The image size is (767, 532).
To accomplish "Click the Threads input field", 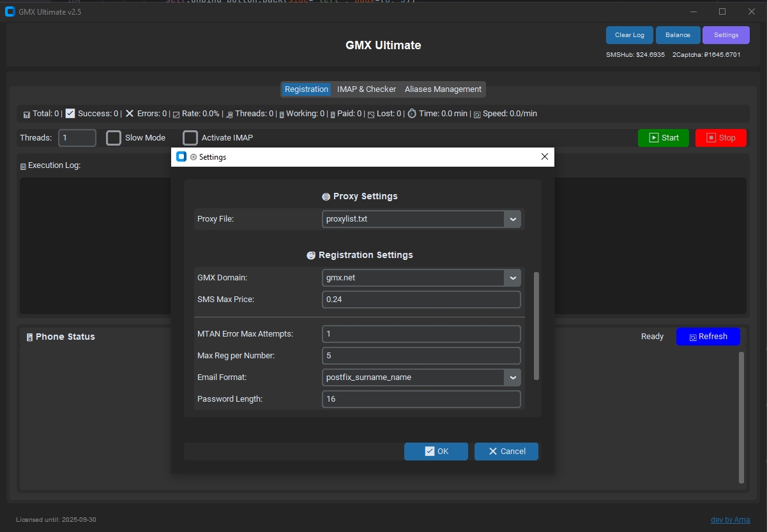I will (x=77, y=138).
